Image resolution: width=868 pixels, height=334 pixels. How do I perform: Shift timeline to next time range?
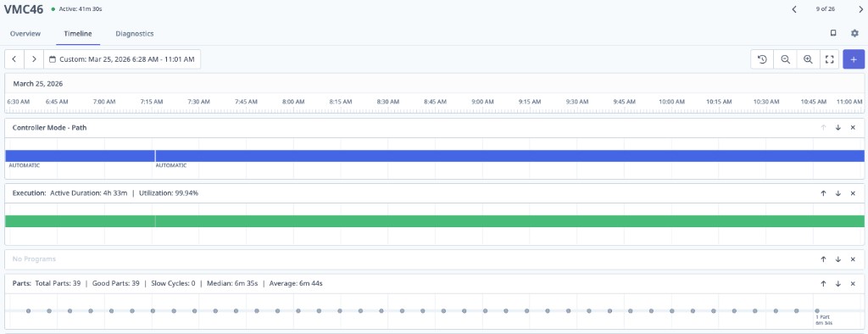coord(34,59)
